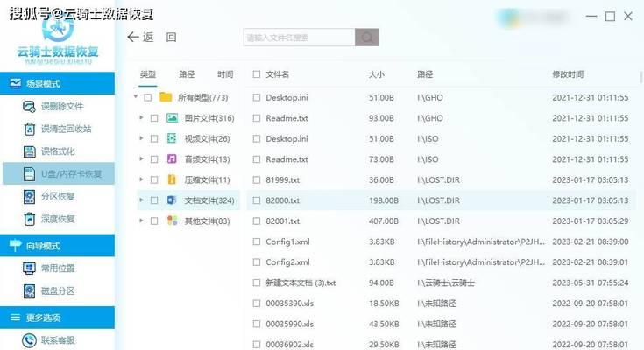Select the 误清空回收站 recycle bin icon
Screen dimensions: 644x350
[x=29, y=129]
